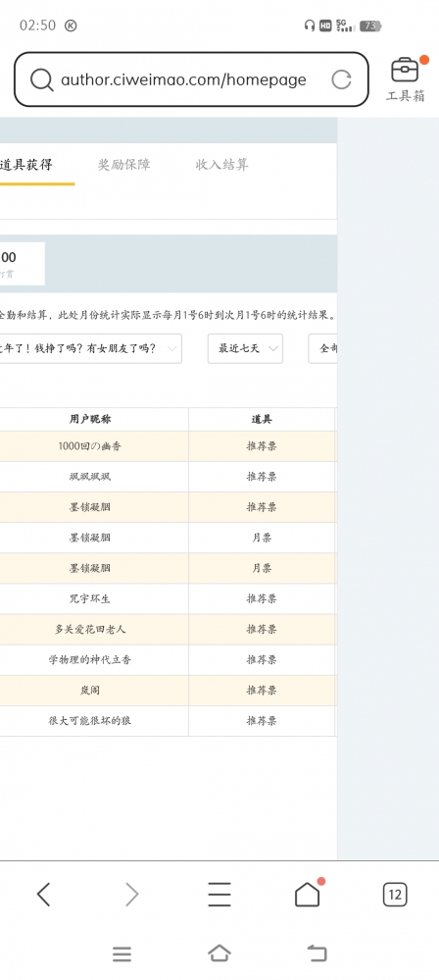Select user 飒飒飒飒
The image size is (439, 980).
coord(90,477)
